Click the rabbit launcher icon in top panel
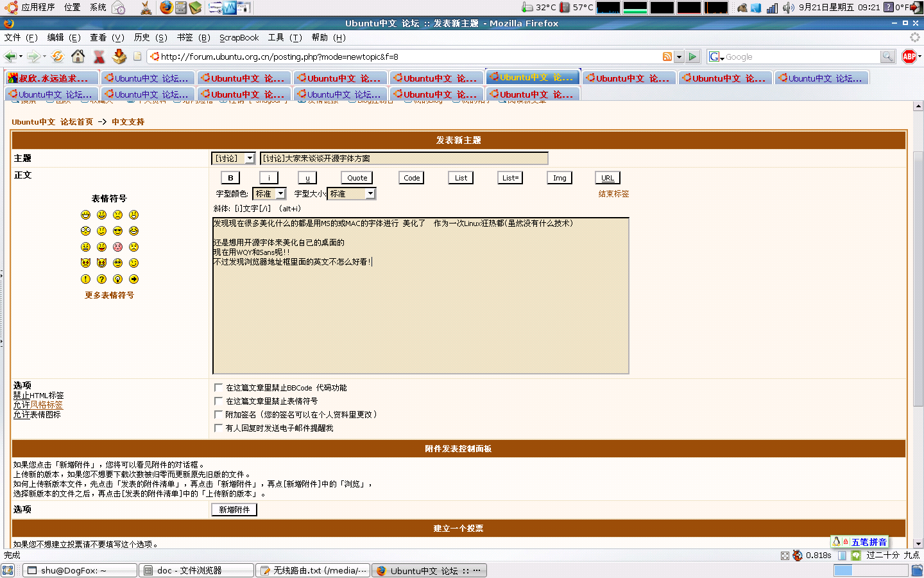Image resolution: width=924 pixels, height=578 pixels. point(146,8)
